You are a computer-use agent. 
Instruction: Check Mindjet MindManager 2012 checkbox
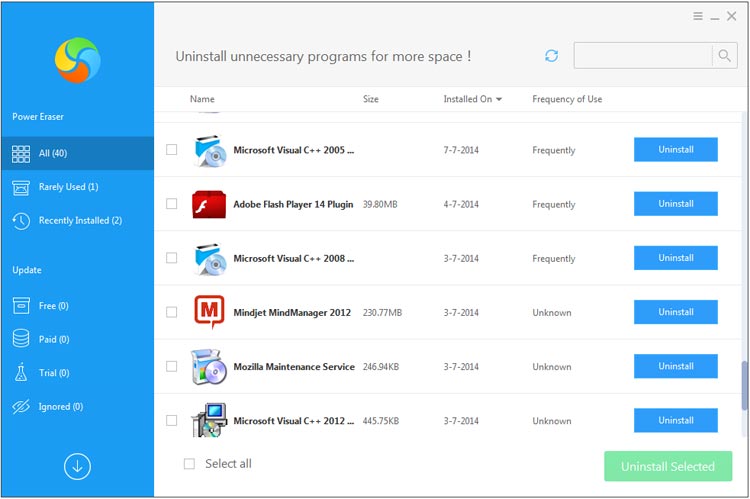172,312
